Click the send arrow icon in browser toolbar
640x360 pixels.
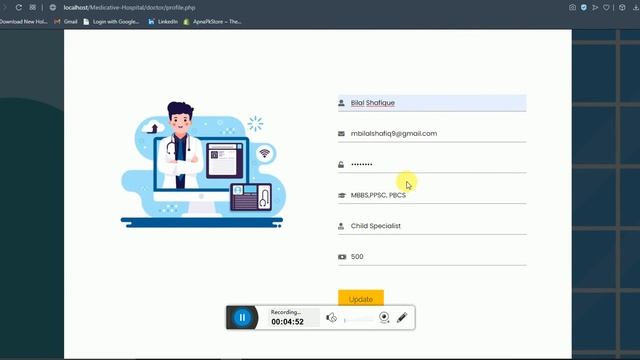point(595,7)
